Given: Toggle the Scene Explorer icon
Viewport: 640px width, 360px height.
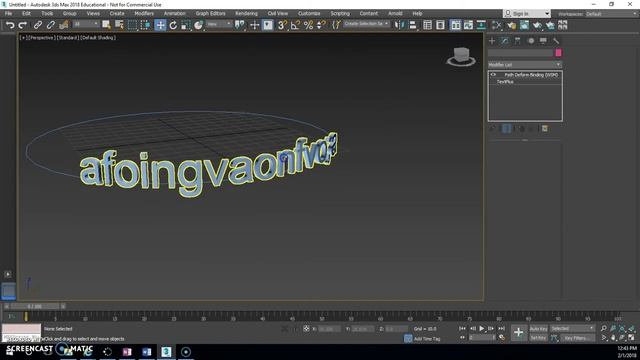Looking at the screenshot, I should 427,25.
